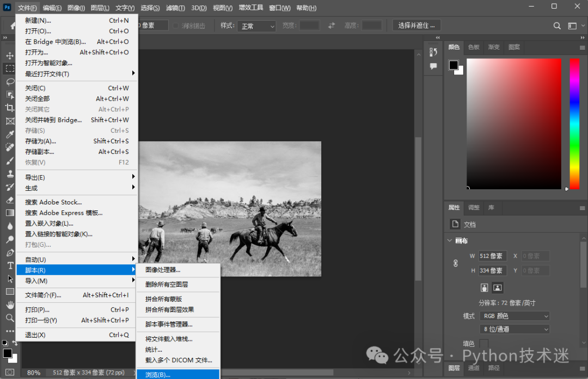Select the Brush tool

10,160
